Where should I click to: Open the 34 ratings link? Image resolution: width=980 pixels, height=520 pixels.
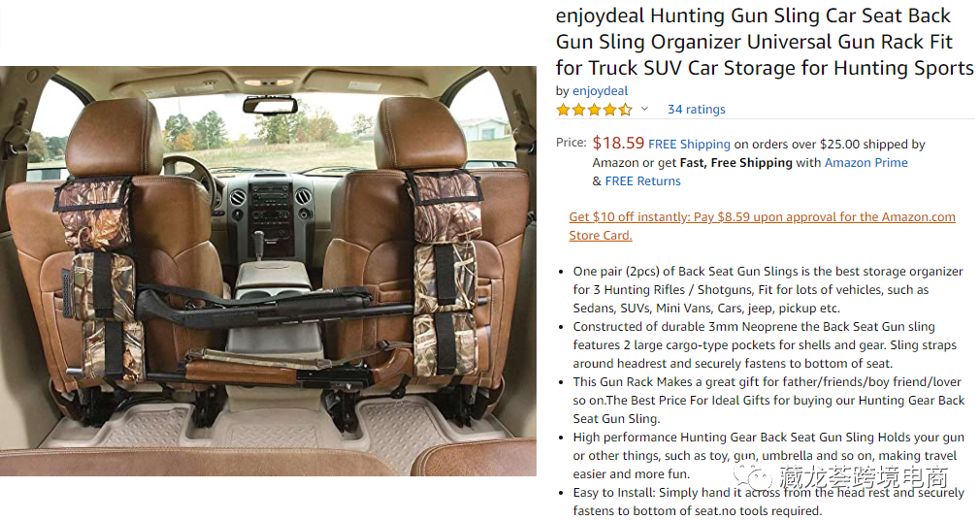(696, 110)
